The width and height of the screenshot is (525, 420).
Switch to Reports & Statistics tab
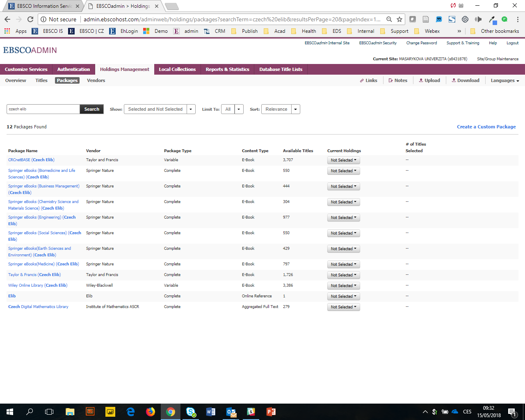coord(227,69)
